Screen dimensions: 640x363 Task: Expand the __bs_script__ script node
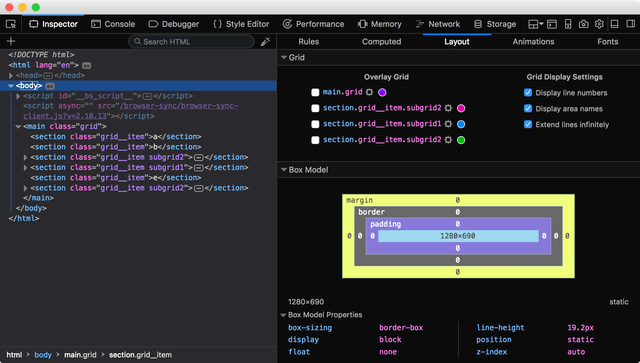(x=18, y=96)
